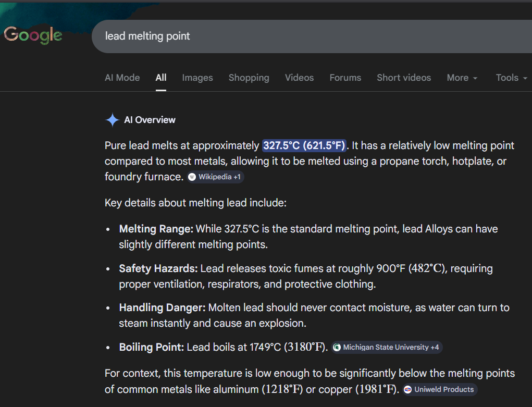The height and width of the screenshot is (407, 532).
Task: Expand the More dropdown
Action: (x=462, y=78)
